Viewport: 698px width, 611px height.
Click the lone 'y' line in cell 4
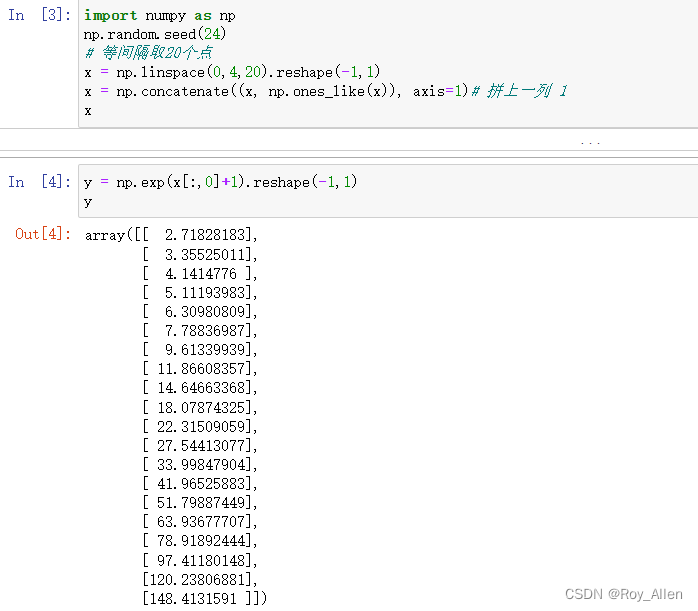point(88,202)
